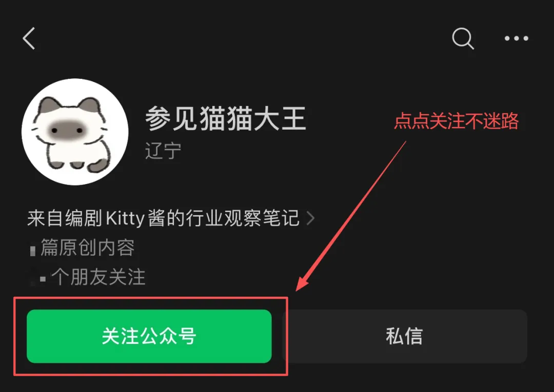Click the red 点点关注不迷路 annotation text
554x392 pixels.
pos(456,121)
